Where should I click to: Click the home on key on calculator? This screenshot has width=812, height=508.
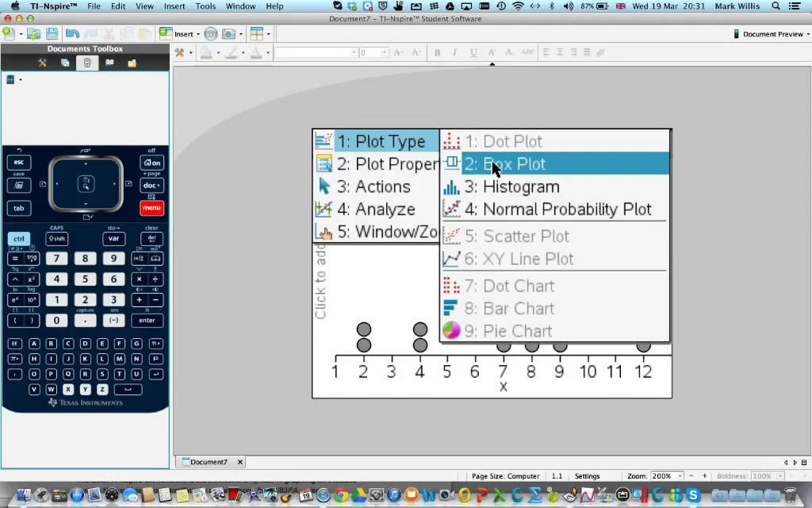click(x=151, y=162)
